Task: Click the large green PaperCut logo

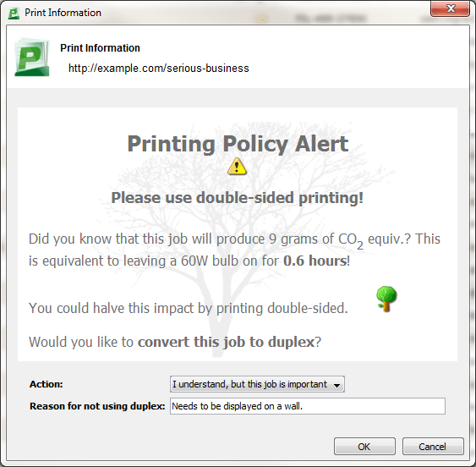Action: (32, 58)
